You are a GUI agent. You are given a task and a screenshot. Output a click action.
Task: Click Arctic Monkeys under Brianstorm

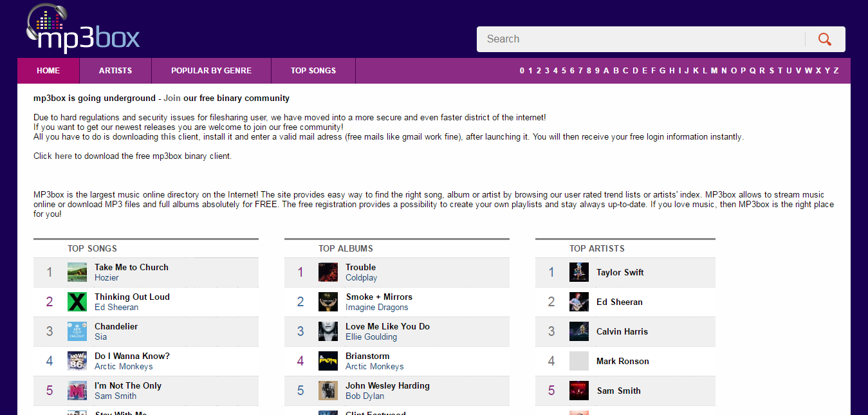pyautogui.click(x=374, y=367)
